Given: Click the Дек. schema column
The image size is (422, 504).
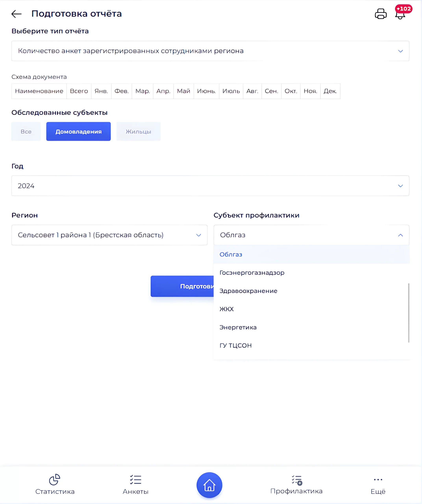Looking at the screenshot, I should tap(330, 91).
